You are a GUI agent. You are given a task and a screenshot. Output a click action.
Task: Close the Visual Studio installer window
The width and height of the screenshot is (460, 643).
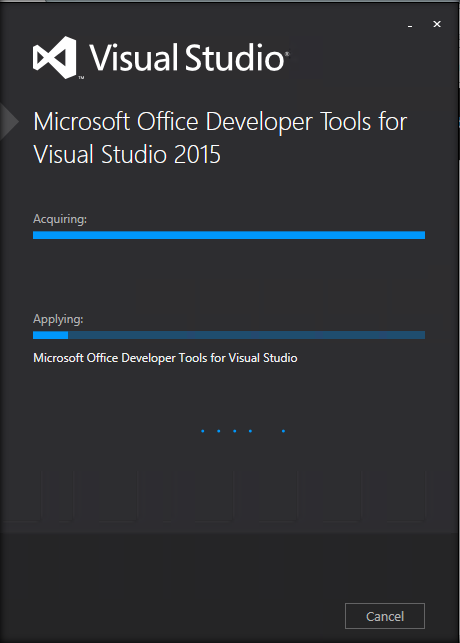[437, 24]
